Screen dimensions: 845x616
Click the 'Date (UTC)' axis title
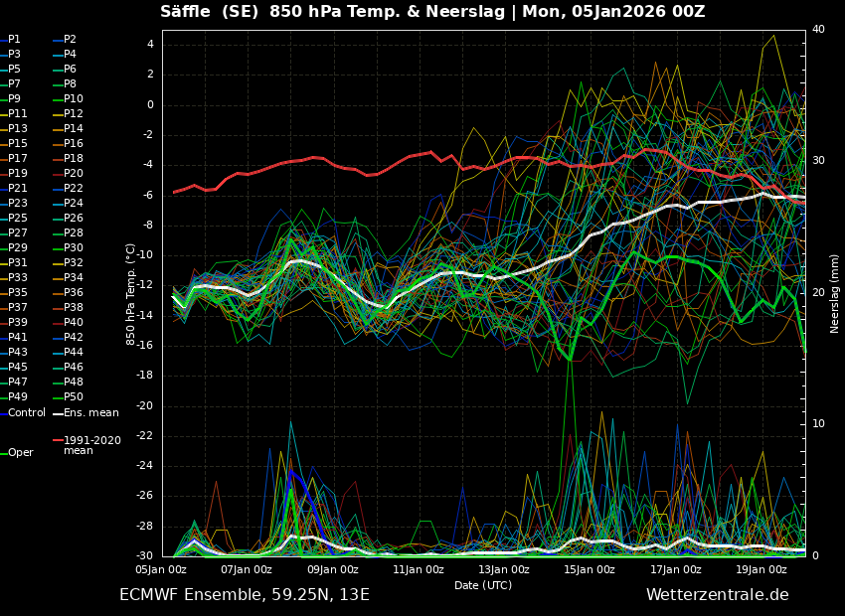pos(483,585)
